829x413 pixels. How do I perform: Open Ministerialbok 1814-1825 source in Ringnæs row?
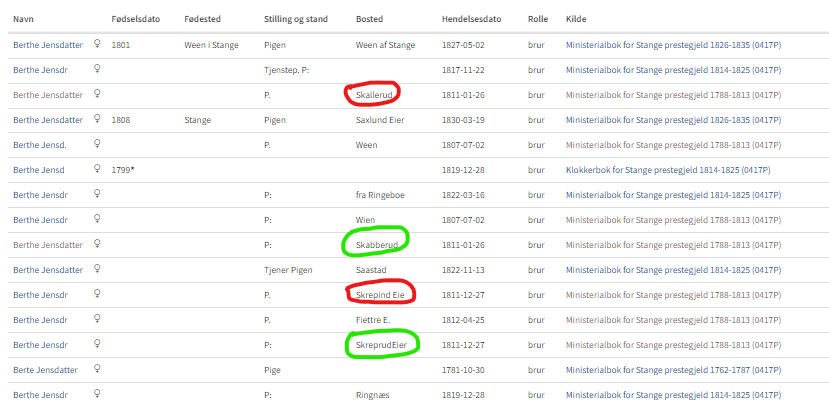click(673, 395)
